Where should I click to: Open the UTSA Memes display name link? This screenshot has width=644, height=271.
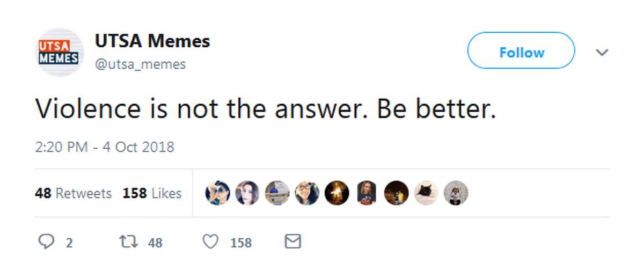pos(152,41)
